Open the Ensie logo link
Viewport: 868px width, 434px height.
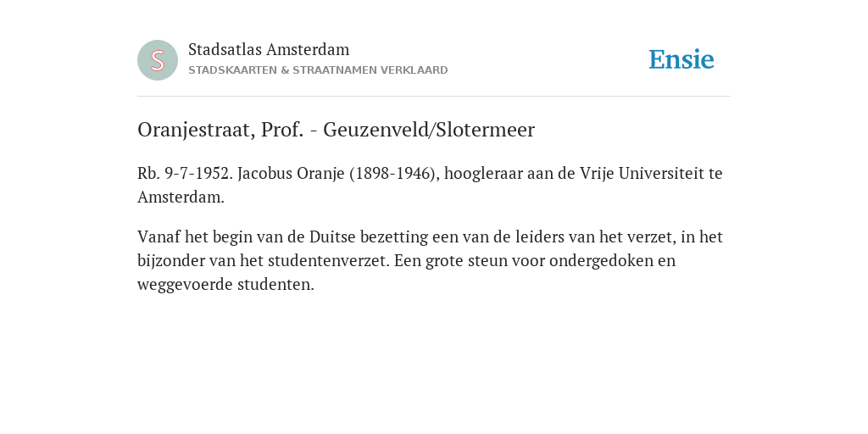[x=682, y=59]
